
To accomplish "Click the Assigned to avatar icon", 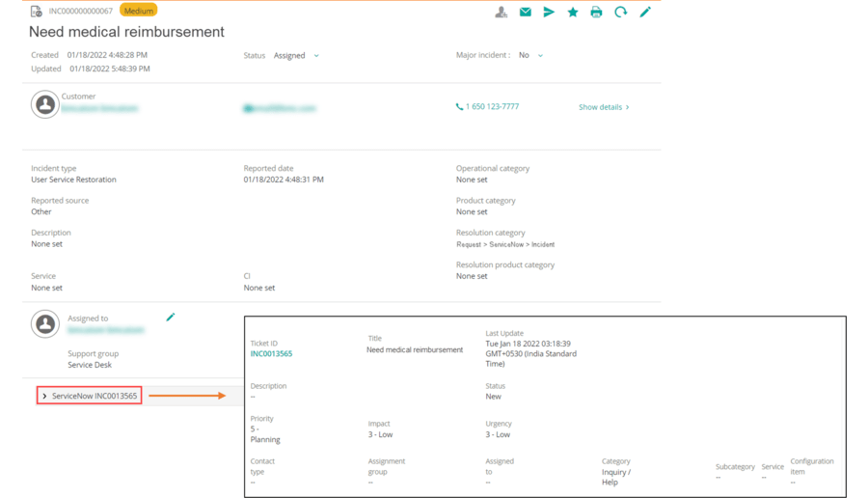I will (x=44, y=324).
